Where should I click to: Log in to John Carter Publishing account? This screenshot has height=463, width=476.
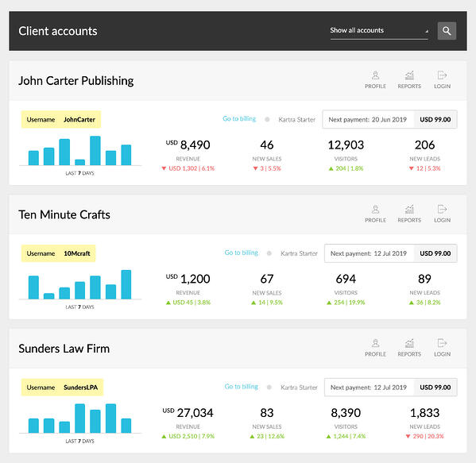(442, 79)
